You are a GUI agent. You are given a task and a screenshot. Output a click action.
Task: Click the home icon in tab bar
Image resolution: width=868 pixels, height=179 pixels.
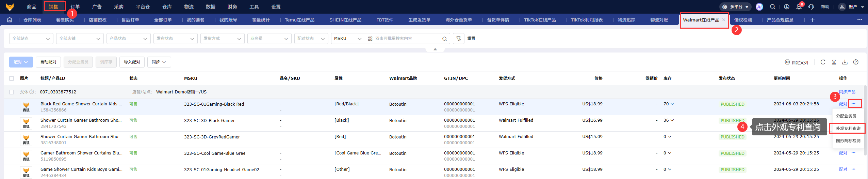pos(10,20)
